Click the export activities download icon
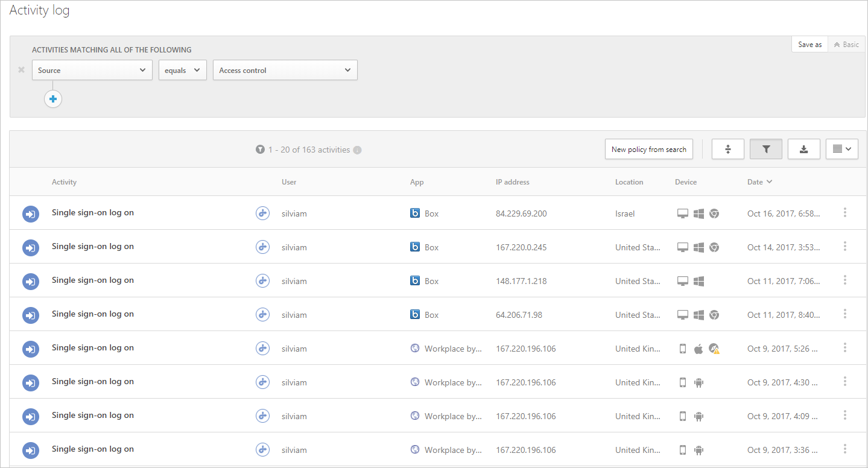This screenshot has width=868, height=468. 803,148
